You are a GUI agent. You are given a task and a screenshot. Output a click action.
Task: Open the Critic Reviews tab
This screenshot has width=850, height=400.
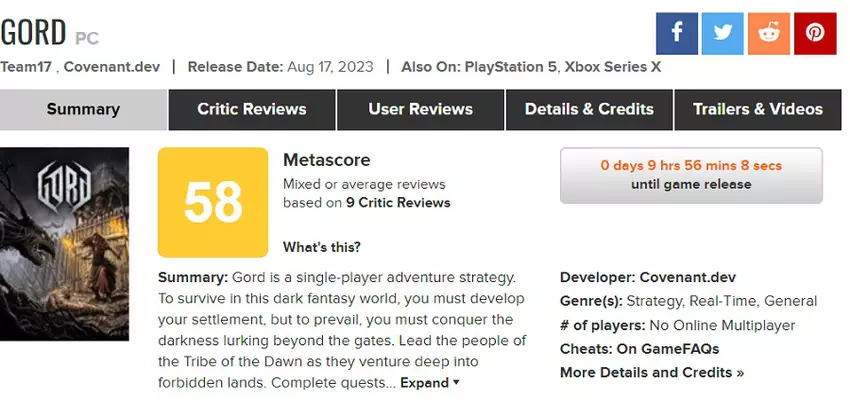click(x=252, y=109)
